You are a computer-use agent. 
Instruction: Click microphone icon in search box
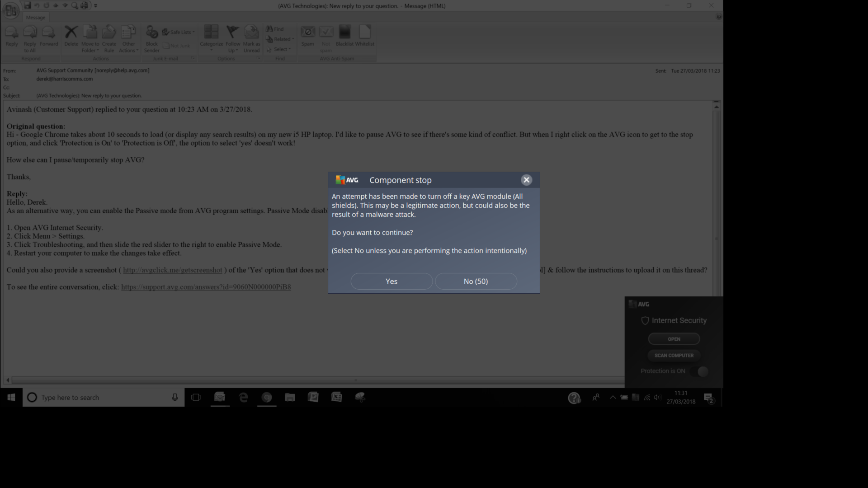(x=175, y=397)
